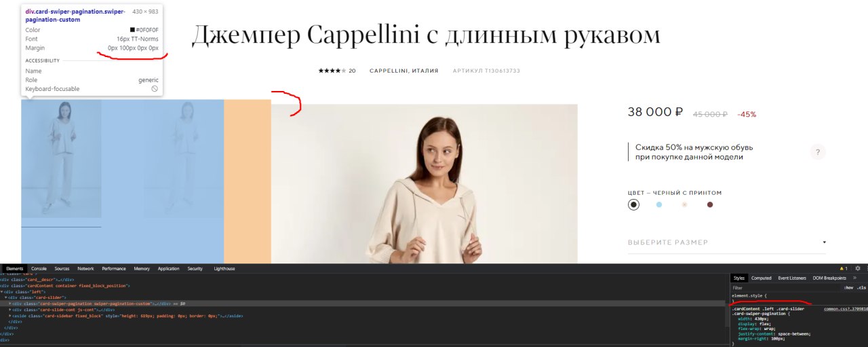
Task: Open the Network tab
Action: [x=85, y=268]
